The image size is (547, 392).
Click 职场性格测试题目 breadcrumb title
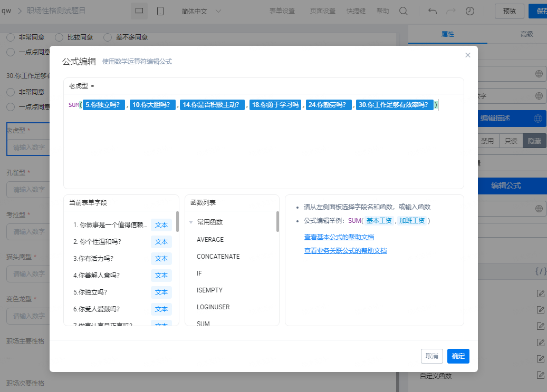pos(56,11)
